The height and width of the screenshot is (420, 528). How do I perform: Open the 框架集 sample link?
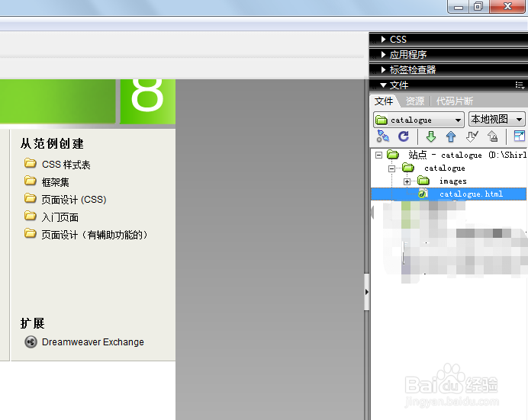(55, 182)
